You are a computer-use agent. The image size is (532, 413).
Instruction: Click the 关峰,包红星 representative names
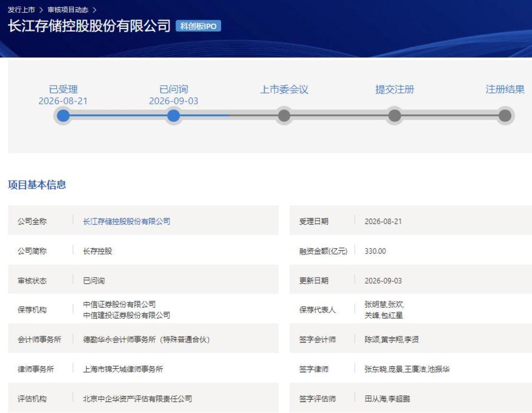(384, 316)
